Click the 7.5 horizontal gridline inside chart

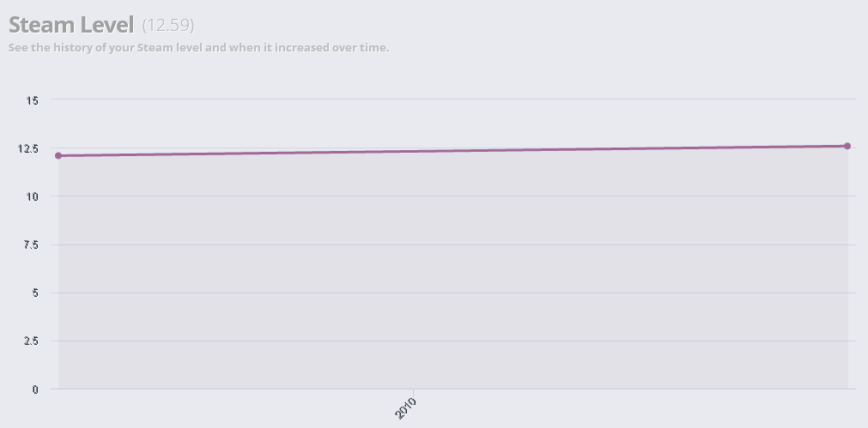(x=453, y=244)
